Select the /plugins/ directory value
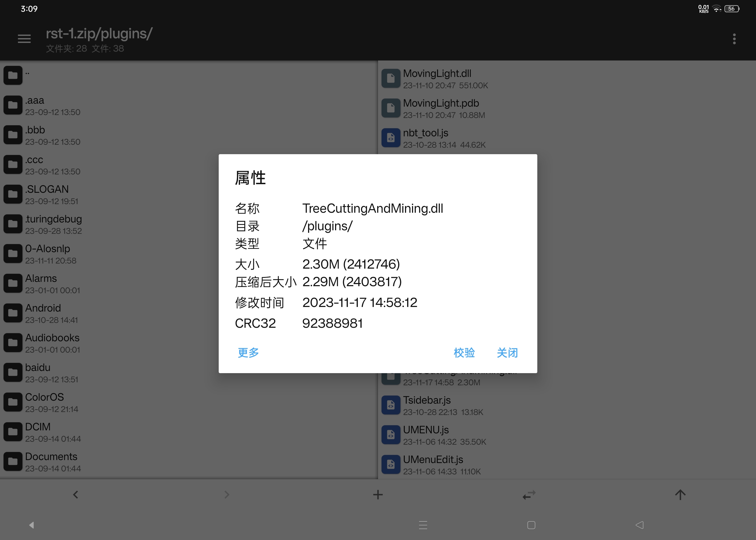This screenshot has width=756, height=540. [x=328, y=226]
